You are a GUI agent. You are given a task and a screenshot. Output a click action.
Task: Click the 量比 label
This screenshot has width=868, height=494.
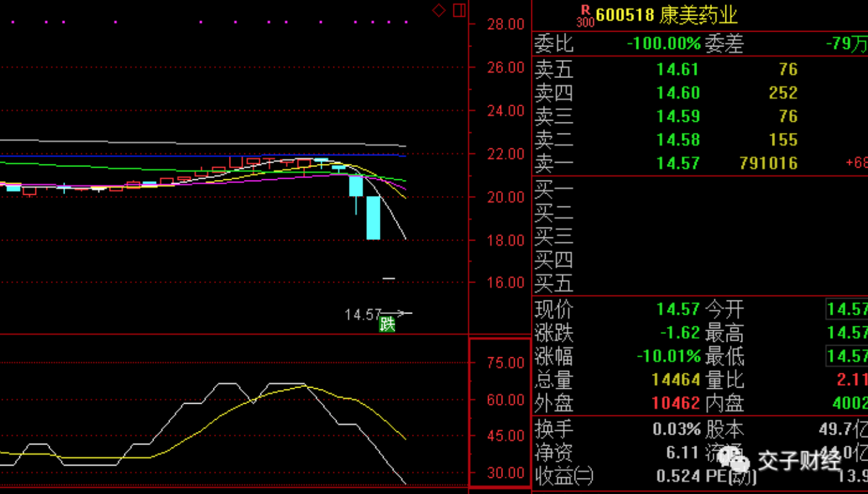724,380
